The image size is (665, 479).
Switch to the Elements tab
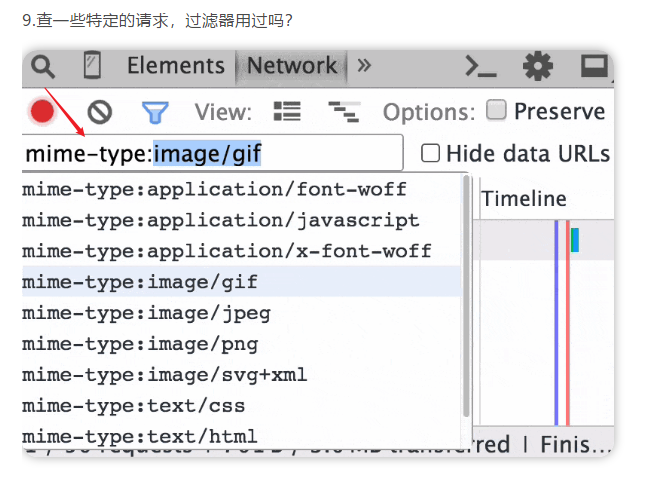(176, 66)
